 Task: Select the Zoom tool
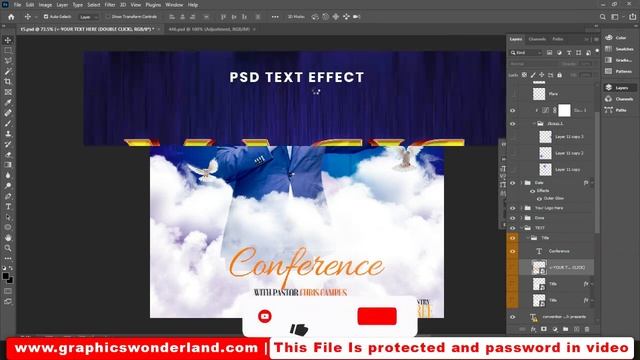click(8, 248)
